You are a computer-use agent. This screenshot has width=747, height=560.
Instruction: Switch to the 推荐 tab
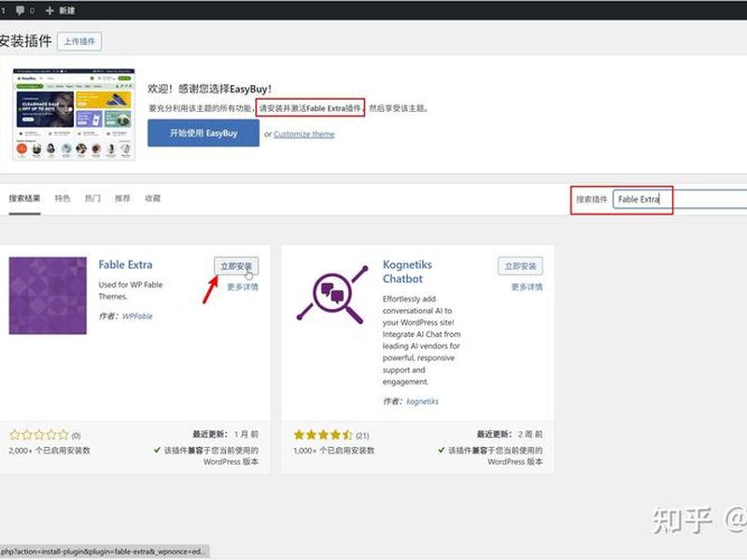pyautogui.click(x=122, y=199)
